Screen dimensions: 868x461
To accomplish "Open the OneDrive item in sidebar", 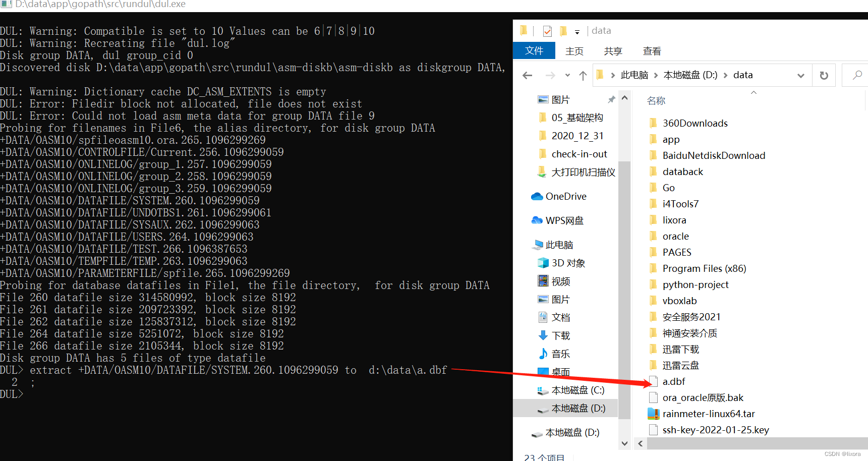I will (x=566, y=196).
